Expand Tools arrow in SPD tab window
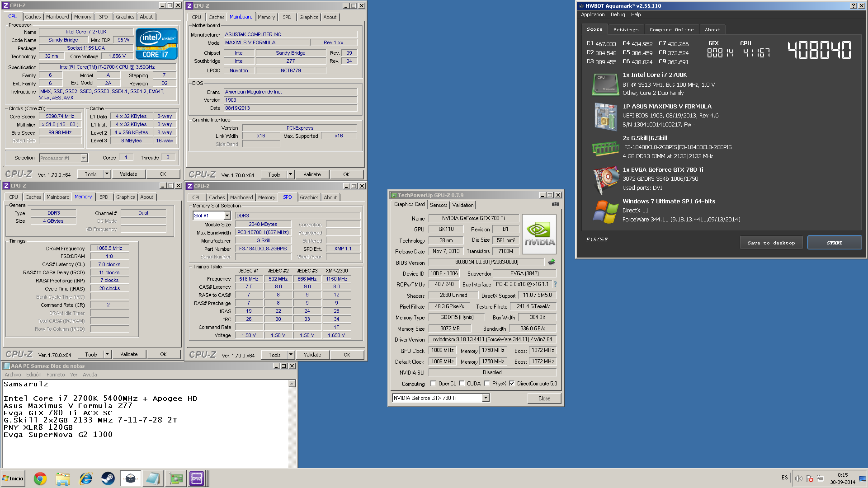The image size is (868, 488). [291, 355]
